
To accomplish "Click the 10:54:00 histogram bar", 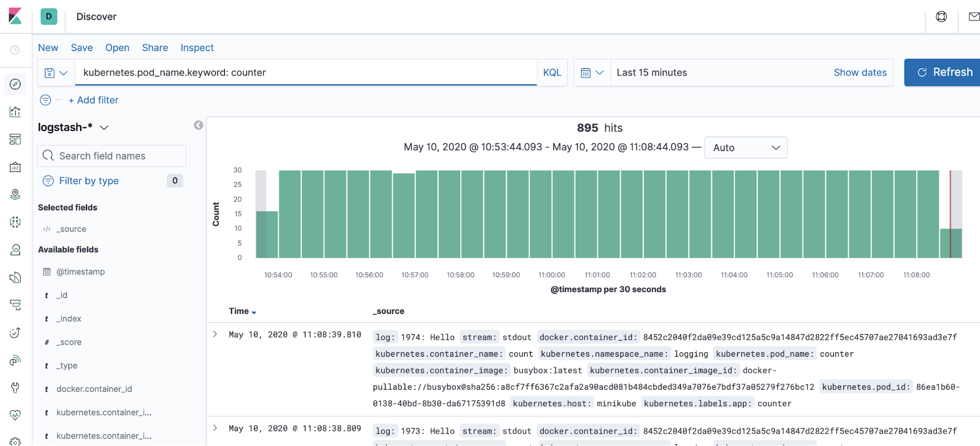I will (x=290, y=214).
